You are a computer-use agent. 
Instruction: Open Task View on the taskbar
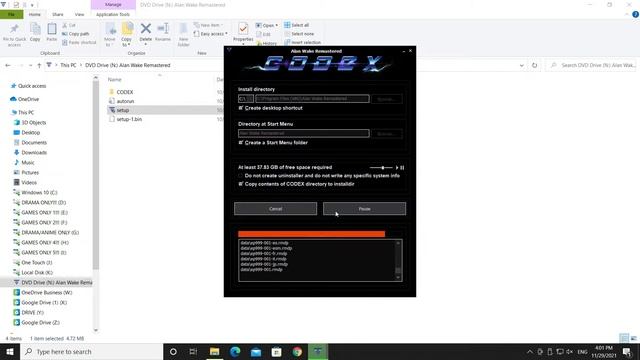(x=193, y=352)
